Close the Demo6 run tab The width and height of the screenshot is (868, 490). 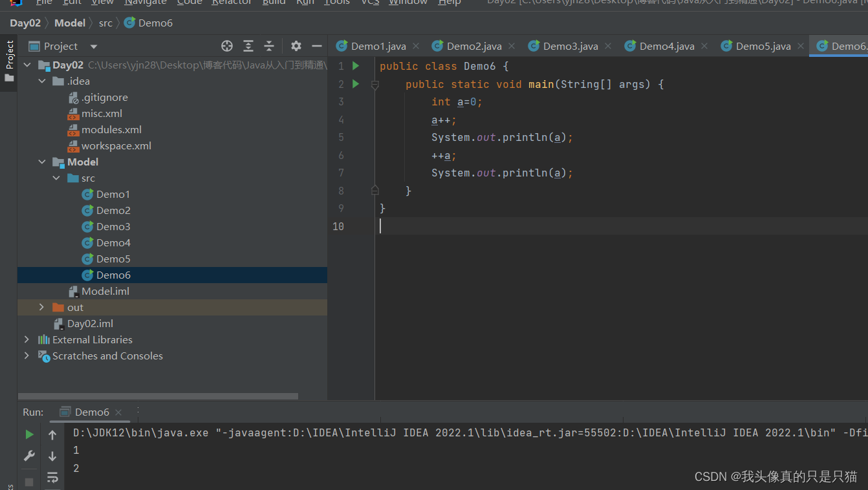click(x=118, y=412)
